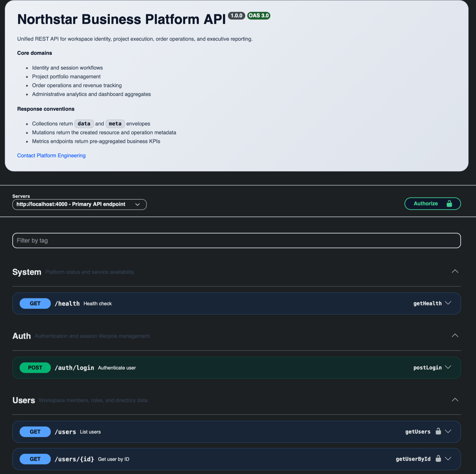The height and width of the screenshot is (474, 476).
Task: Click the 'meta' inline code label
Action: (x=115, y=124)
